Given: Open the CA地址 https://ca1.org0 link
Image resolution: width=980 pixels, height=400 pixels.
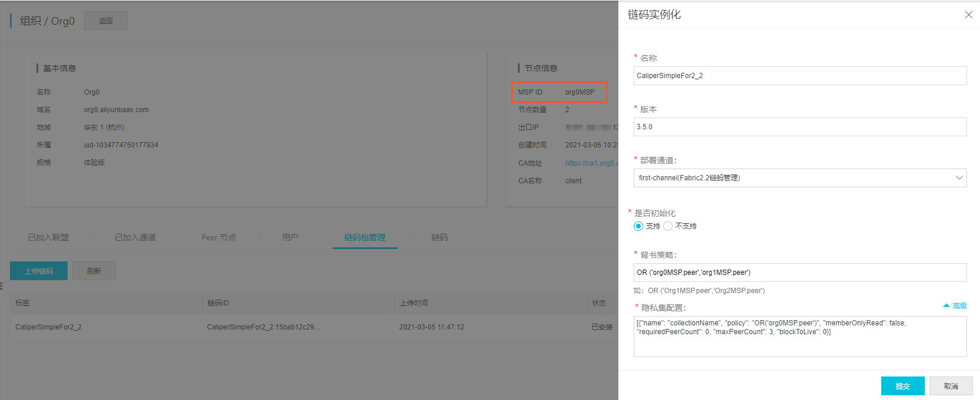Looking at the screenshot, I should 591,163.
